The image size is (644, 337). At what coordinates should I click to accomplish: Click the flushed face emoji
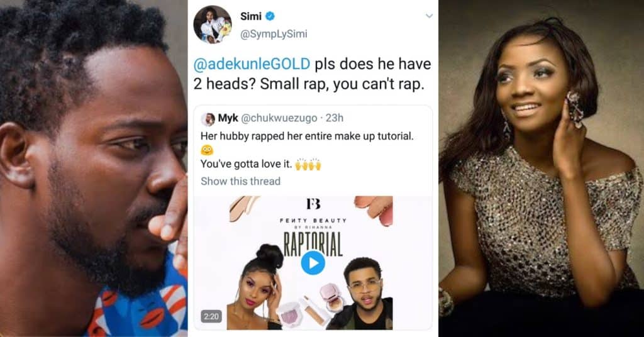206,150
